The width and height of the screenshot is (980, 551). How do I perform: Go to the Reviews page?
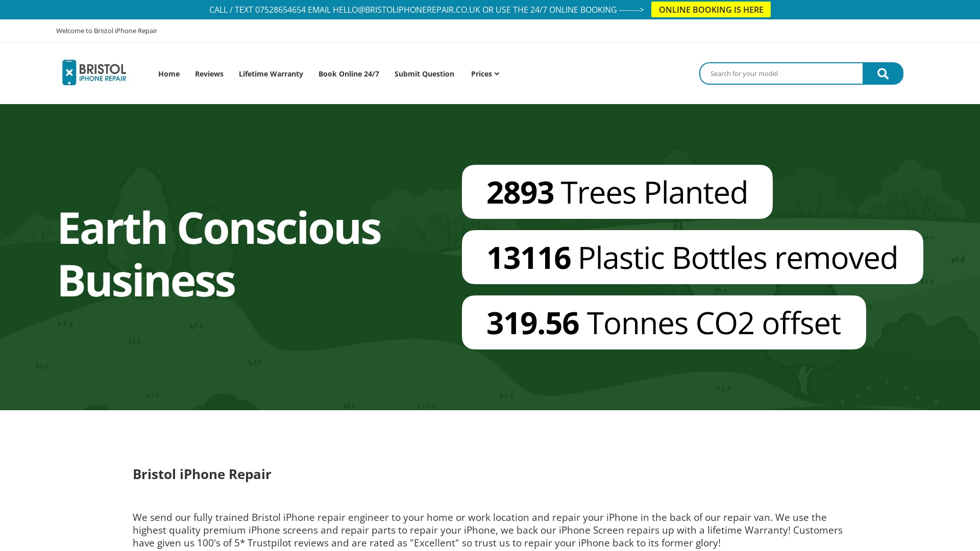tap(209, 74)
